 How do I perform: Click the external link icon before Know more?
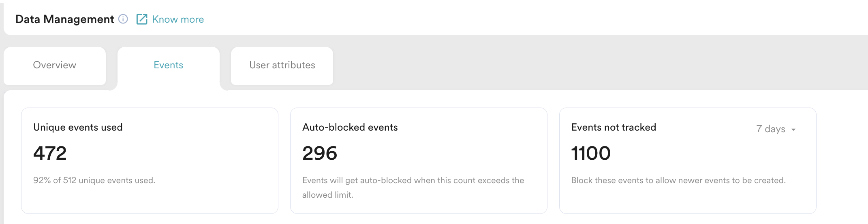(142, 19)
